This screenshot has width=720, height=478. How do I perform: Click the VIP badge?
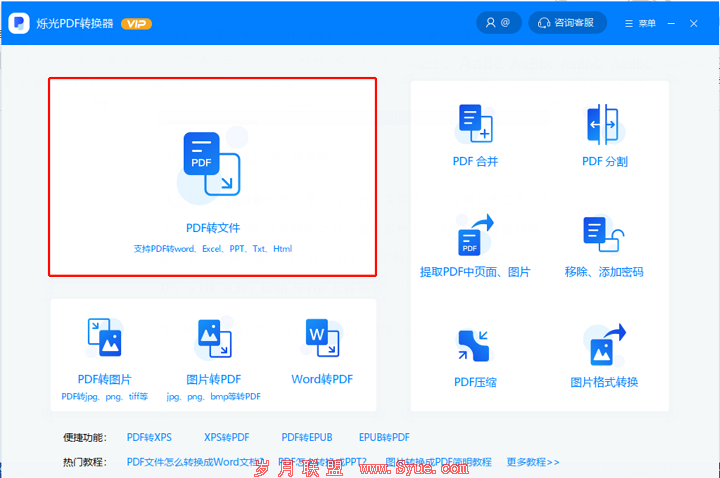coord(136,24)
